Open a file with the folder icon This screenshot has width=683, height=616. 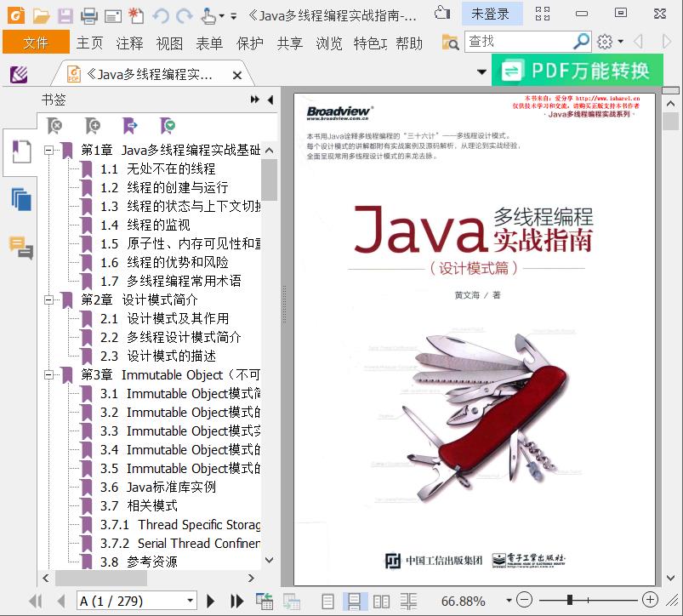point(41,16)
